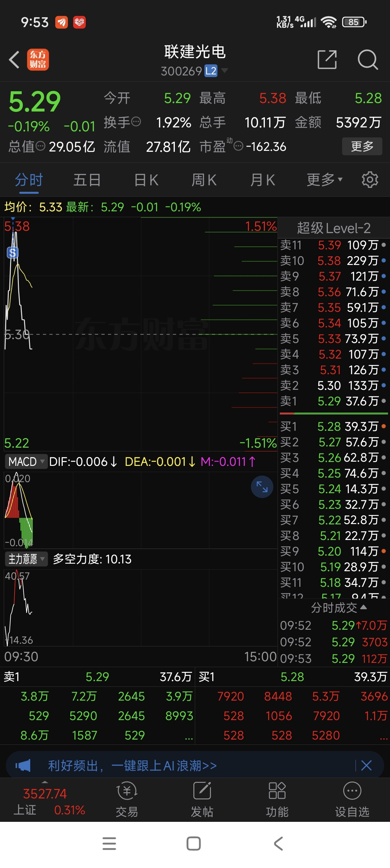Tap the status bar battery indicator

(x=354, y=22)
